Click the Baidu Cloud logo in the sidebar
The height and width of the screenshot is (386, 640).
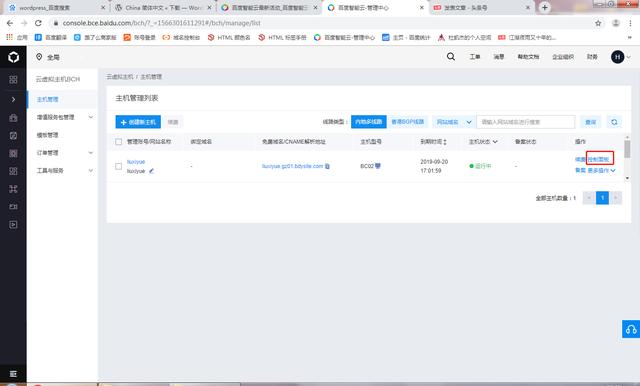13,57
